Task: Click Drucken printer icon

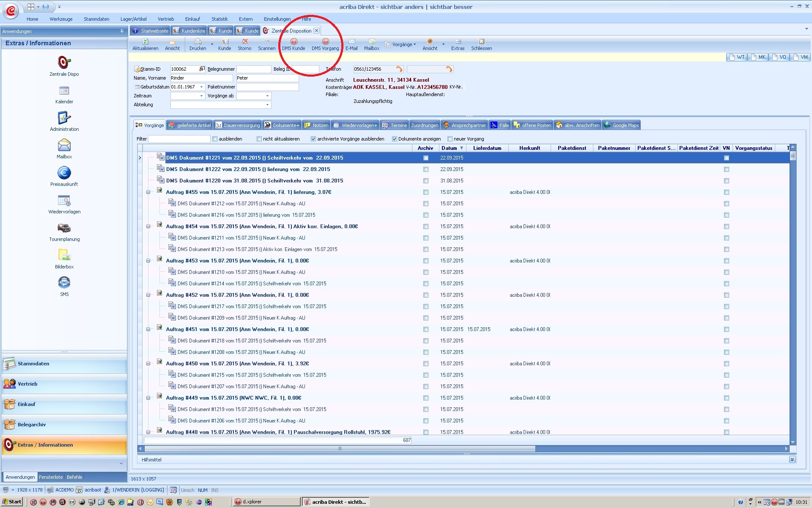Action: (x=198, y=44)
